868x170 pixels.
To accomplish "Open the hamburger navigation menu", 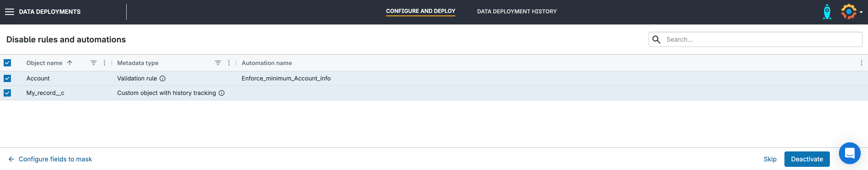I will click(x=10, y=12).
